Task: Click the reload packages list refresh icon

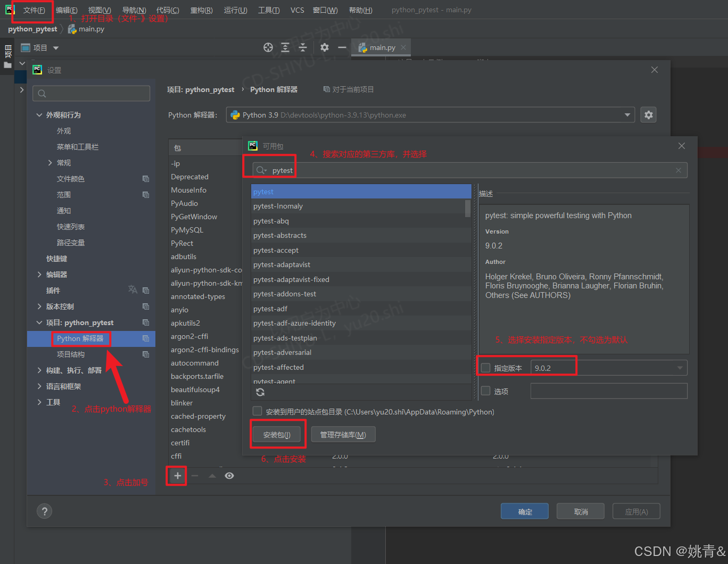Action: pyautogui.click(x=260, y=392)
